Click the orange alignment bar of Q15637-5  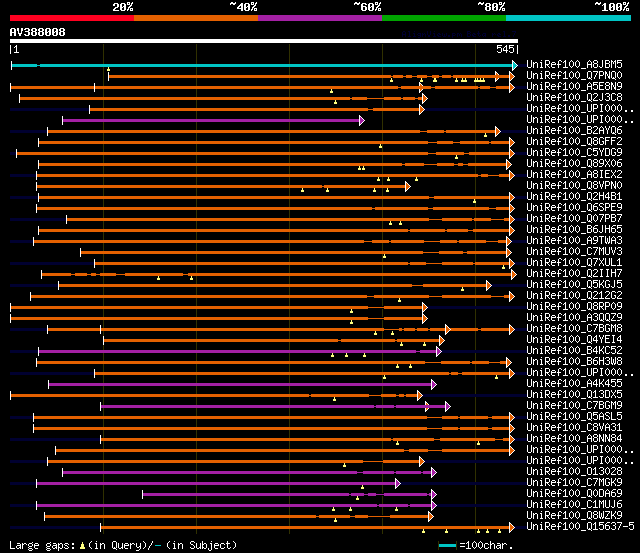(307, 528)
